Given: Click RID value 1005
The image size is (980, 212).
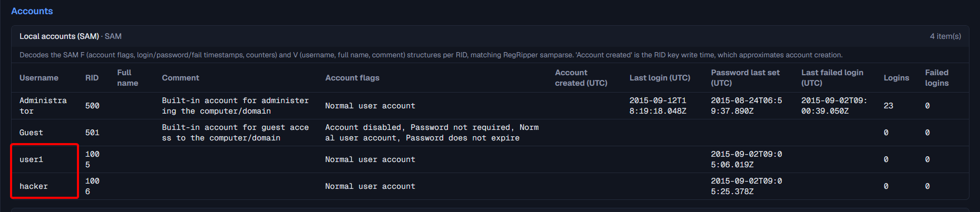Looking at the screenshot, I should [92, 159].
